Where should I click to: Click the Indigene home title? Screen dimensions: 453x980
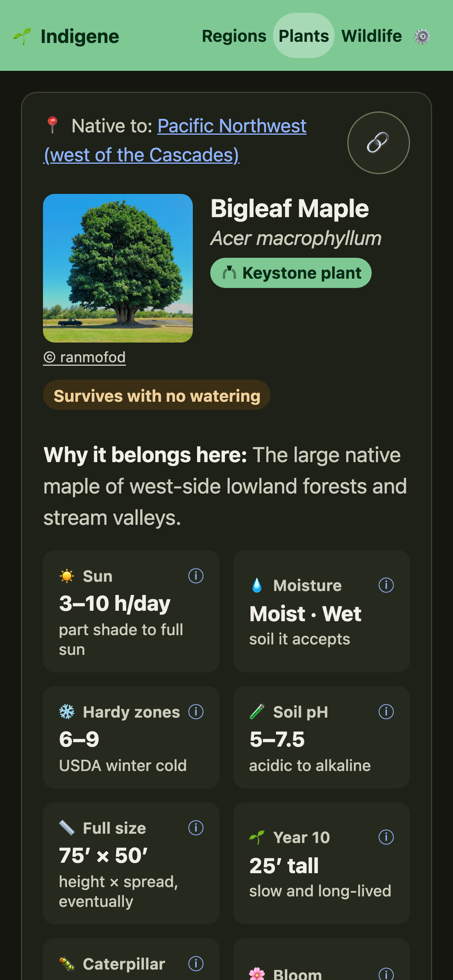80,37
